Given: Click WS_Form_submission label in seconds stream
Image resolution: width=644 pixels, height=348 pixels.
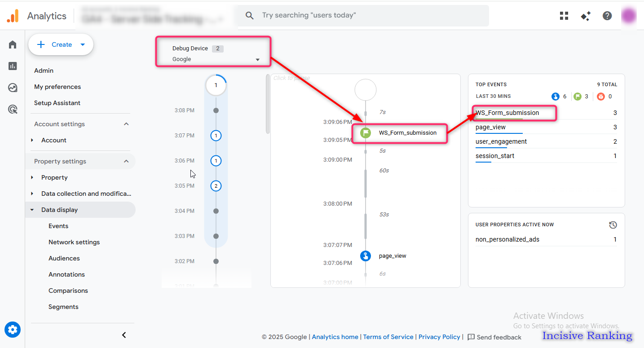Looking at the screenshot, I should [x=408, y=132].
